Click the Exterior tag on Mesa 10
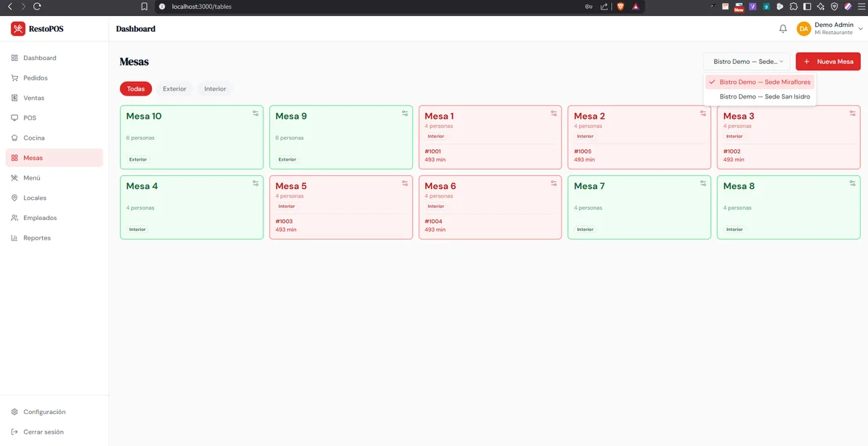The image size is (868, 446). (x=138, y=159)
